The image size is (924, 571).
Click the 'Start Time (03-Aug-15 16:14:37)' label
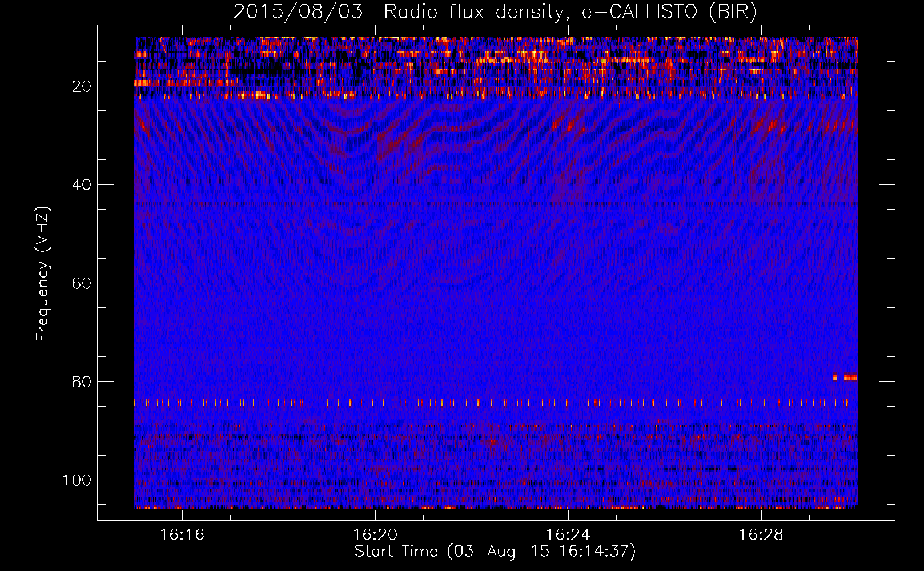(x=495, y=552)
